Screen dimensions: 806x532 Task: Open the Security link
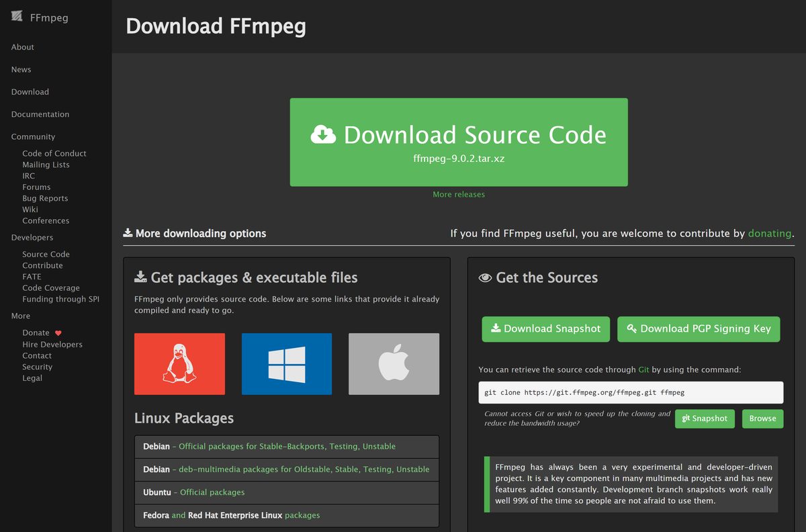click(x=37, y=367)
